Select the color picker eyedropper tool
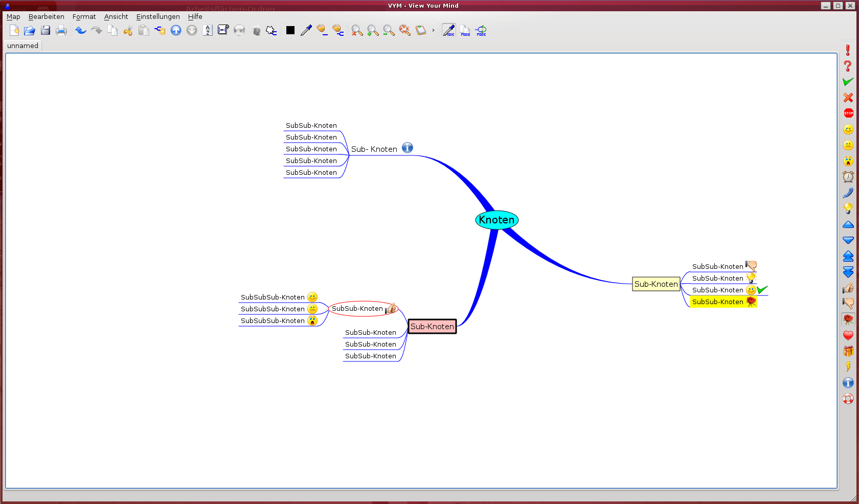The width and height of the screenshot is (859, 504). point(306,31)
